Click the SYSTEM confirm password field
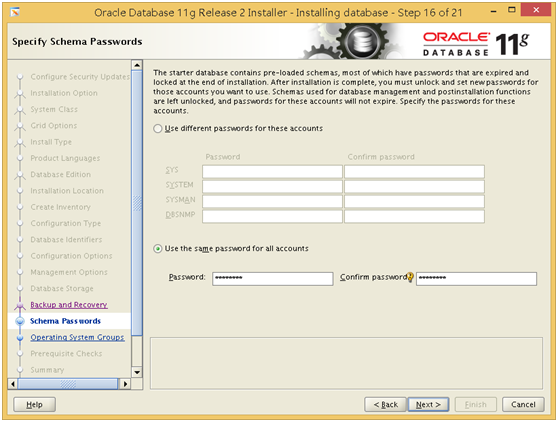 click(x=414, y=186)
